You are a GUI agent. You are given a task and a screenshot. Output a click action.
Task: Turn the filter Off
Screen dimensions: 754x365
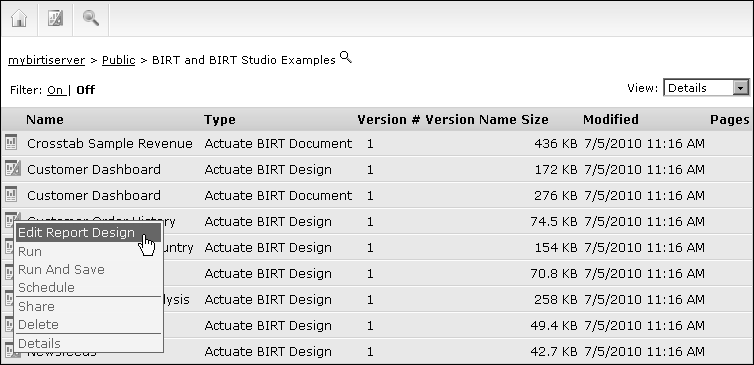pyautogui.click(x=86, y=90)
